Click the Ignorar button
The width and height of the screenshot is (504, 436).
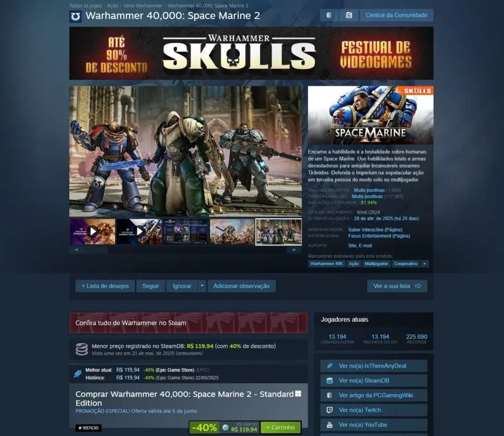click(182, 286)
